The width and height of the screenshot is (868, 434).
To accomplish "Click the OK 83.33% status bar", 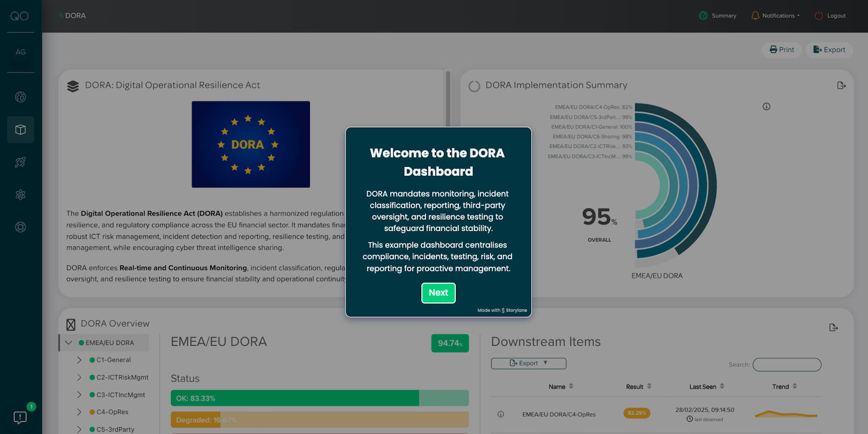I will pyautogui.click(x=295, y=398).
